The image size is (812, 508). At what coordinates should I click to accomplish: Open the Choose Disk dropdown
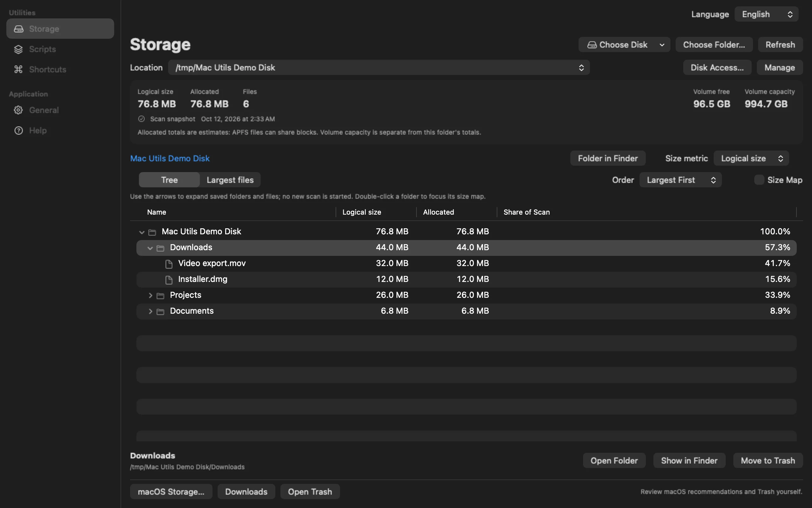(624, 45)
